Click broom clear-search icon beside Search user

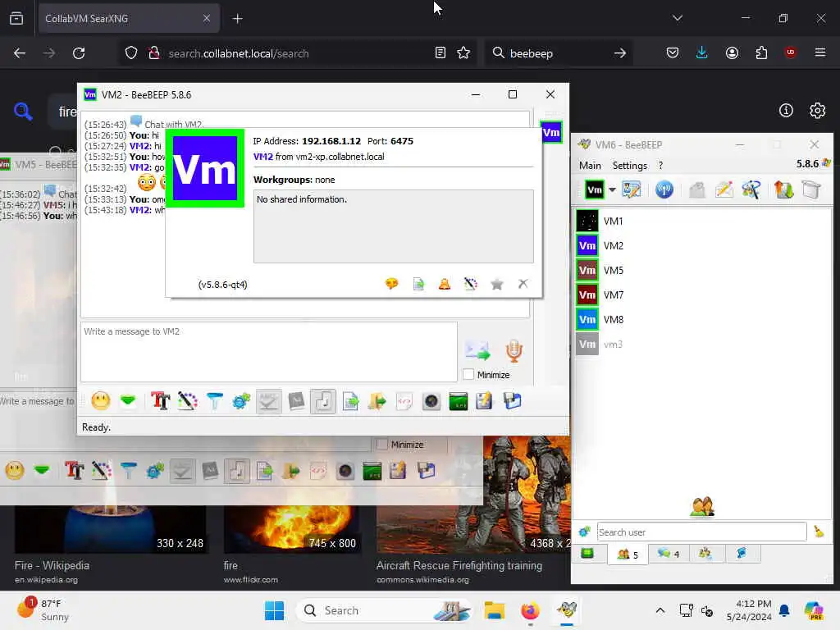(x=819, y=532)
